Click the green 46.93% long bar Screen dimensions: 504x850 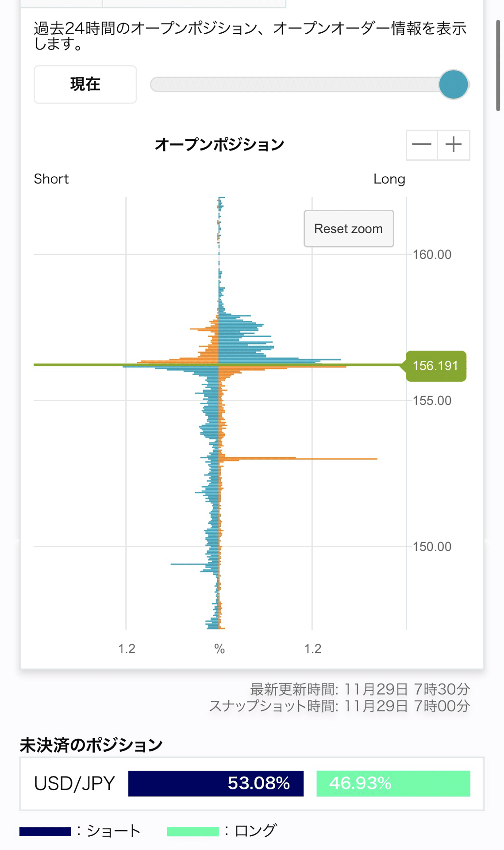tap(393, 783)
